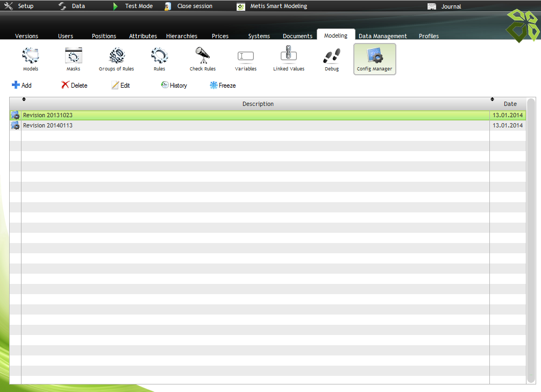The width and height of the screenshot is (541, 392).
Task: Switch to the Profiles tab
Action: click(429, 36)
